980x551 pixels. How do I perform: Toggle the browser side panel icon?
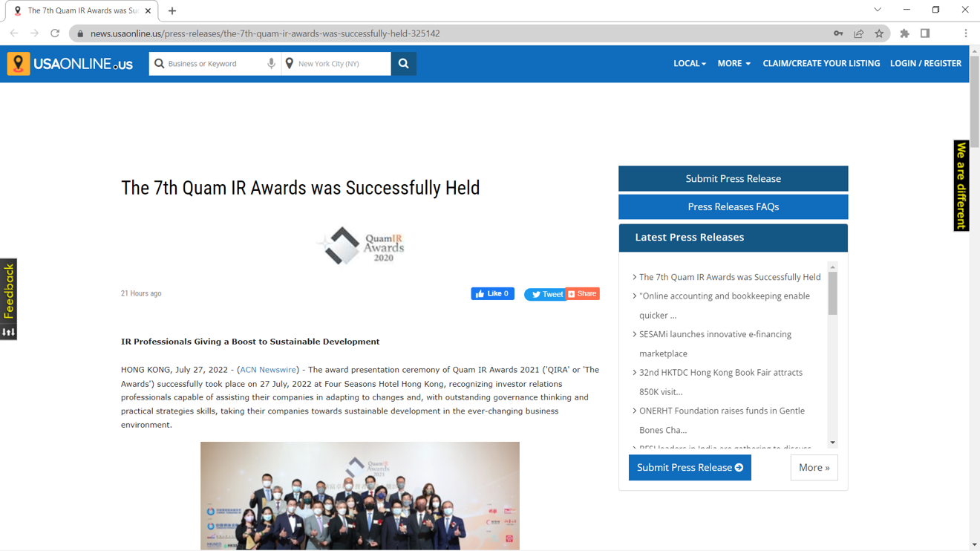[925, 33]
